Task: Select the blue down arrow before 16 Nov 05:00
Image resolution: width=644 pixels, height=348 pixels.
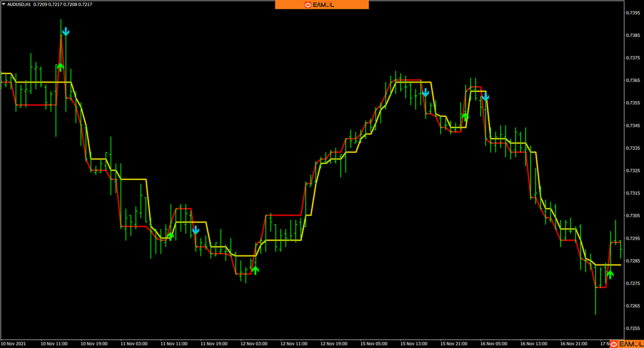Action: 485,97
